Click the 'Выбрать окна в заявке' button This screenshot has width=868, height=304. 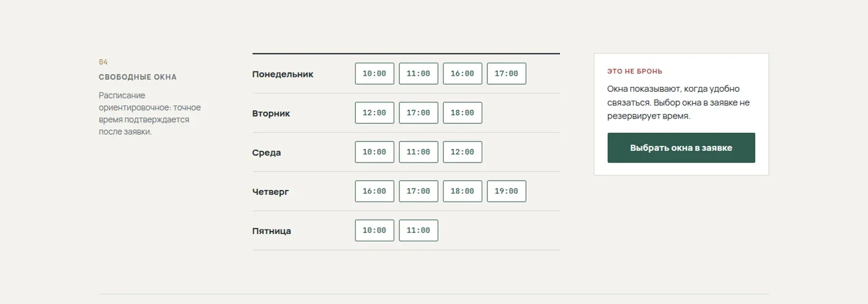pyautogui.click(x=681, y=148)
